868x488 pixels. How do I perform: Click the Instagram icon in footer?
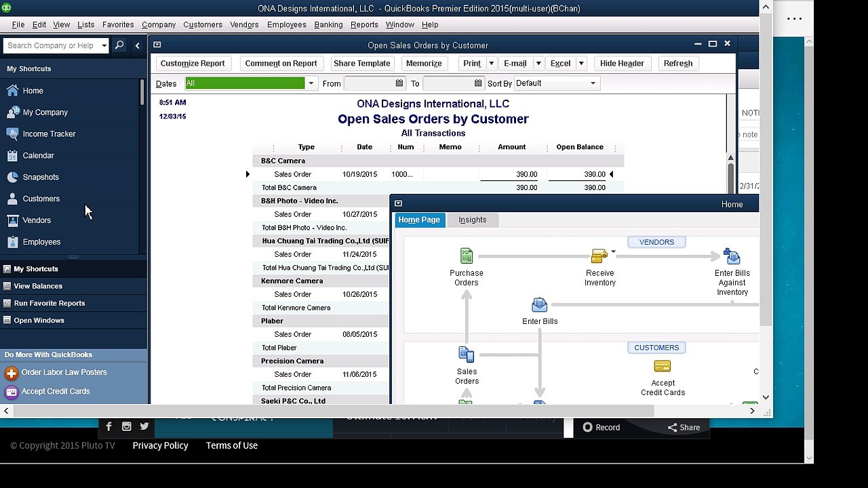tap(126, 426)
